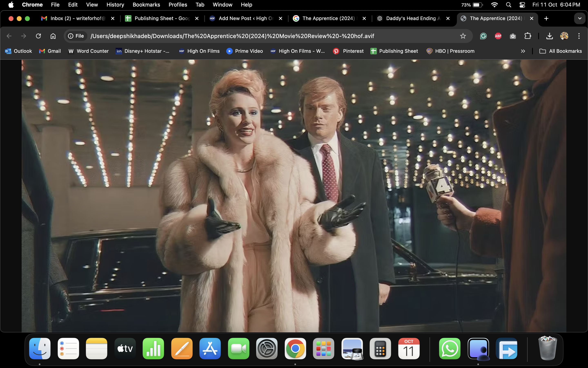Open the Publishing Sheet bookmark

[x=394, y=51]
